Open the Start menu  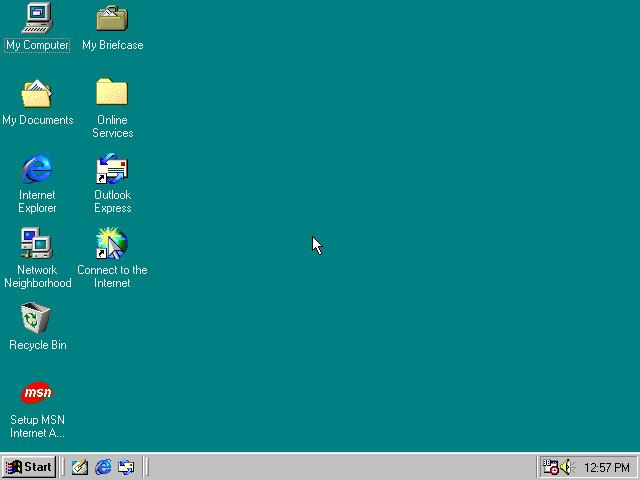(x=29, y=467)
